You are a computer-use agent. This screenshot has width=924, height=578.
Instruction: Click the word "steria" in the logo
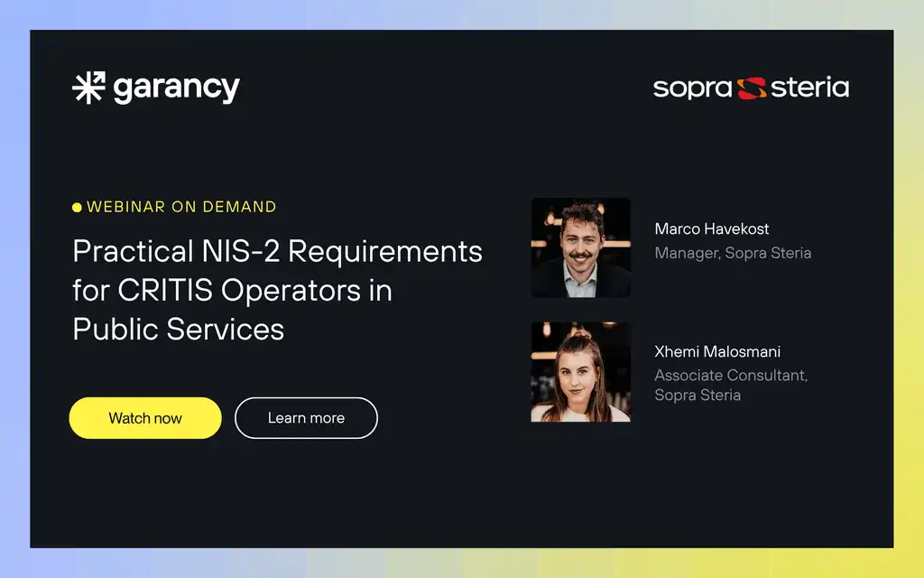tap(809, 87)
